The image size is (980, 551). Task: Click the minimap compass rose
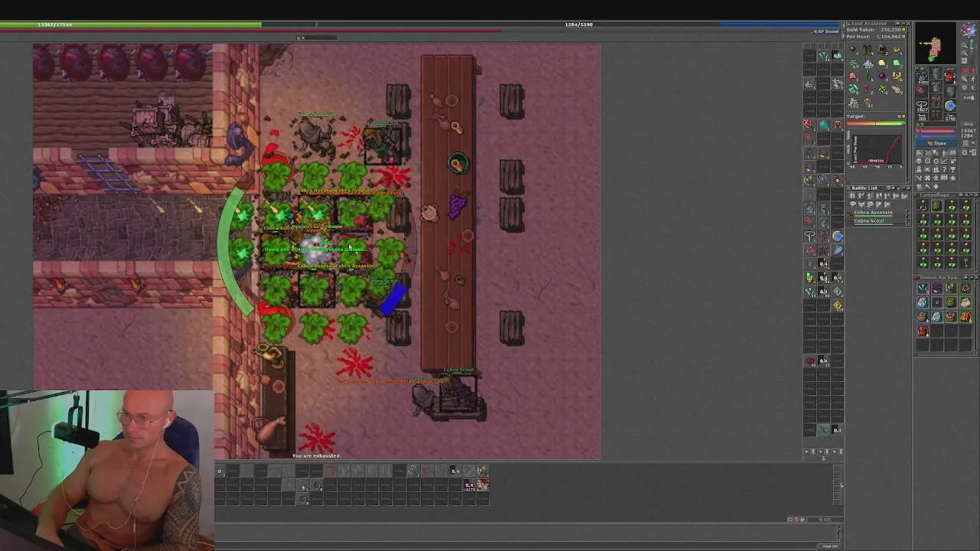tap(969, 30)
